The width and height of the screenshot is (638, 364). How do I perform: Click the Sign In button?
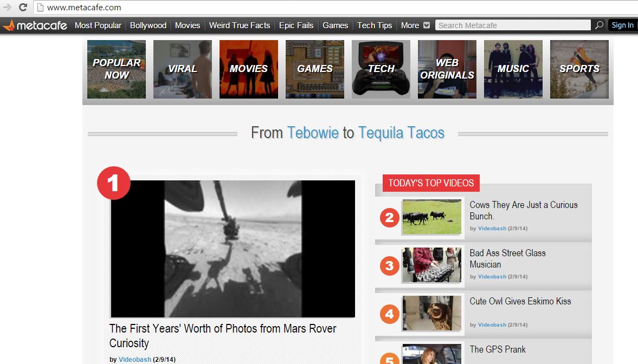pos(622,25)
